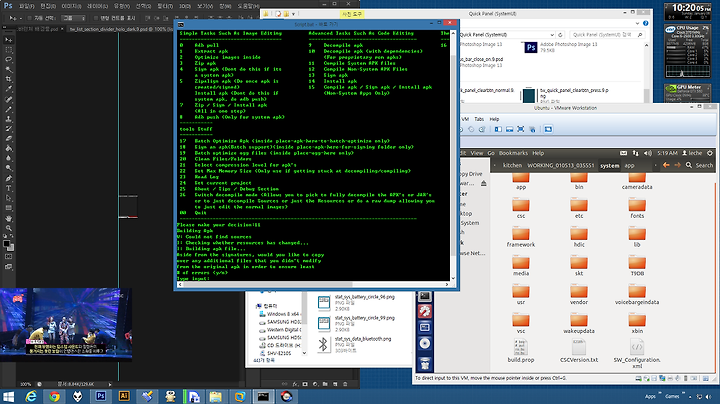Screen dimensions: 720x404
Task: Open Photoshop 3D menu
Action: 185,6
